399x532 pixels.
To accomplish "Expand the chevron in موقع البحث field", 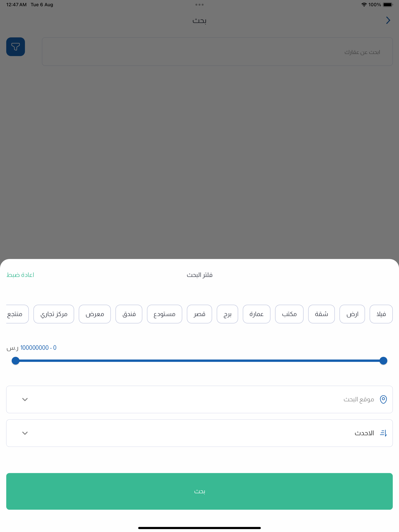I will coord(25,399).
